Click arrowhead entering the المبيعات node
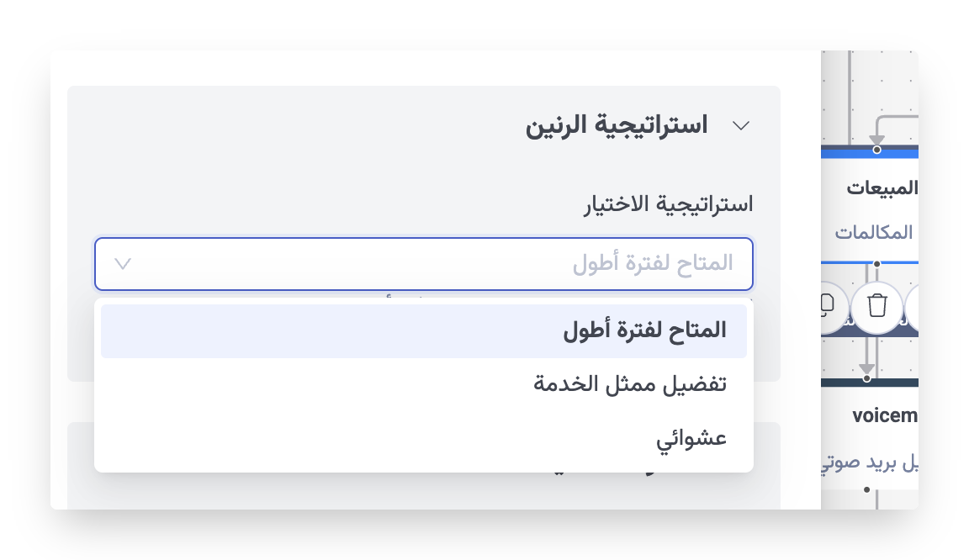This screenshot has width=969, height=560. pos(876,139)
